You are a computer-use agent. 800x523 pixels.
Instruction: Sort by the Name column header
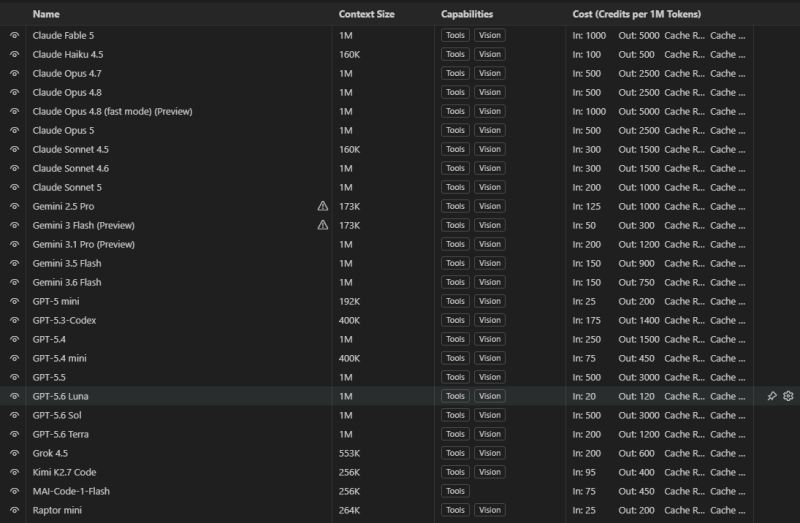[46, 14]
